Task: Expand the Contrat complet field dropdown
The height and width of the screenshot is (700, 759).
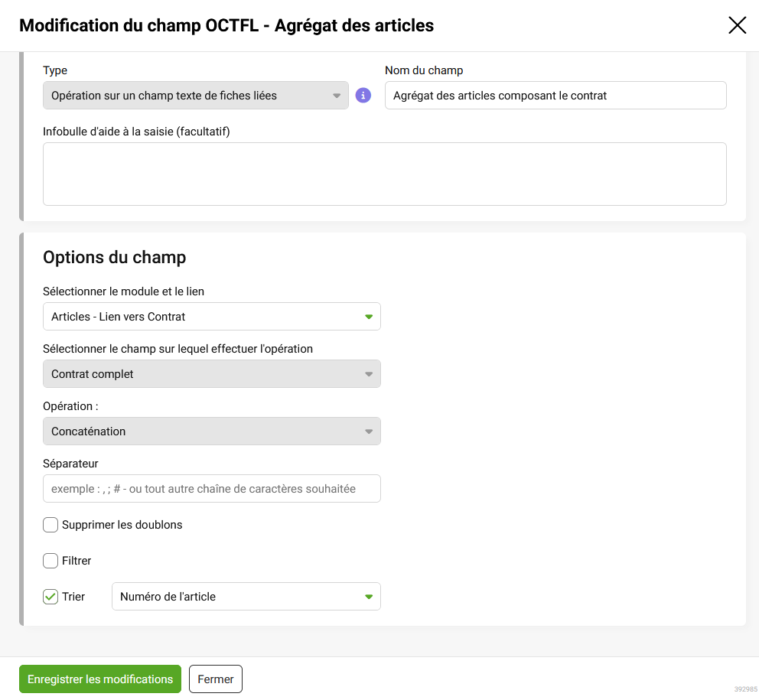Action: point(211,374)
